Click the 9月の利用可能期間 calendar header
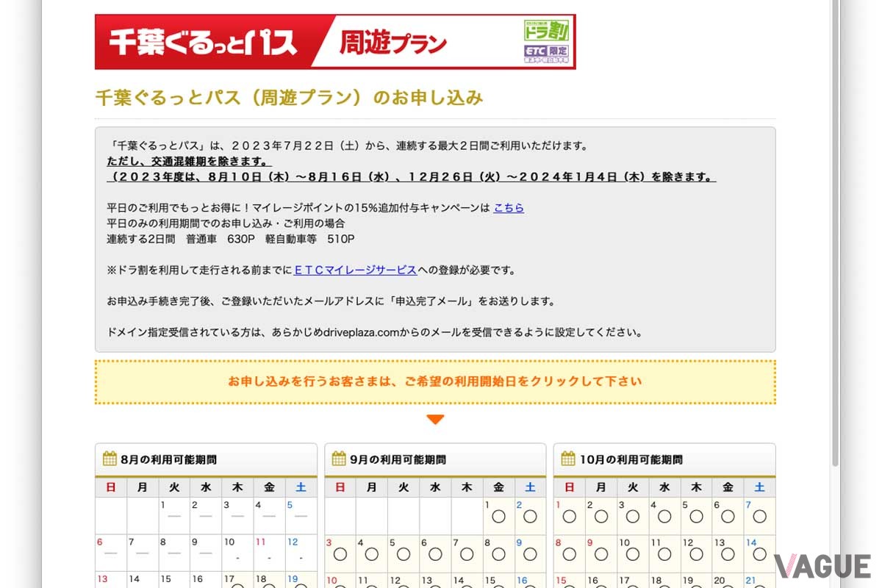Viewport: 882px width, 588px height. click(x=435, y=459)
